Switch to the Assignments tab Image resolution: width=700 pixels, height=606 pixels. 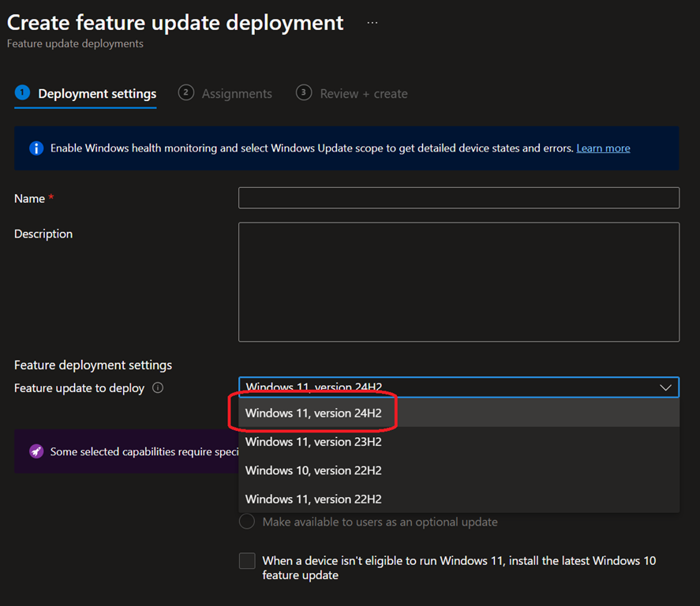pyautogui.click(x=237, y=94)
